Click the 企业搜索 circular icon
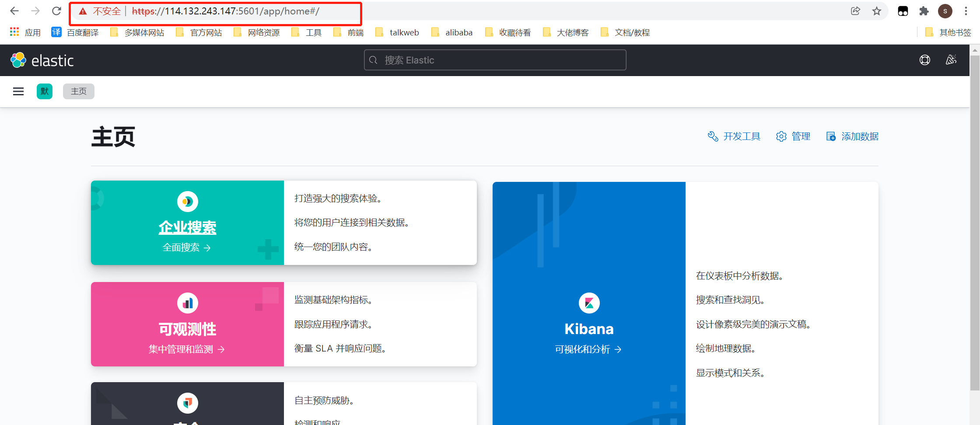This screenshot has width=980, height=425. tap(188, 202)
